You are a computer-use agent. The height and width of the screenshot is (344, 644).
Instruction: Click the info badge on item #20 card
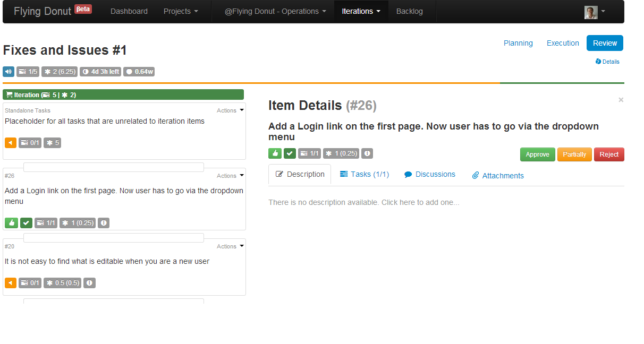[89, 283]
